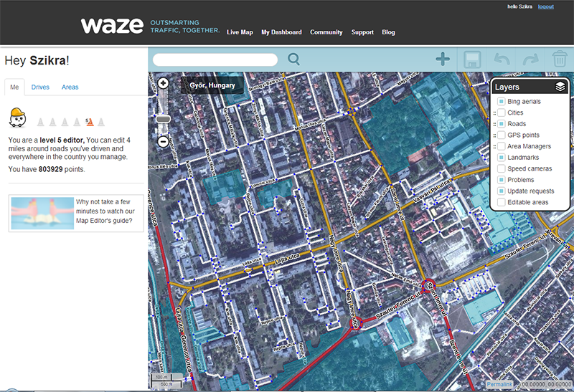
Task: Click the 803929 points value
Action: click(50, 169)
